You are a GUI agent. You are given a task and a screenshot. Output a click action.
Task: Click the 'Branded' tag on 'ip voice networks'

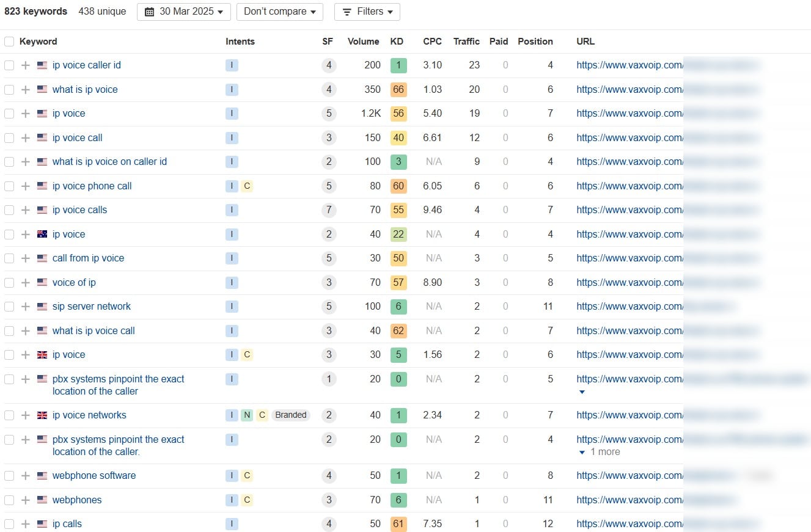pos(290,415)
